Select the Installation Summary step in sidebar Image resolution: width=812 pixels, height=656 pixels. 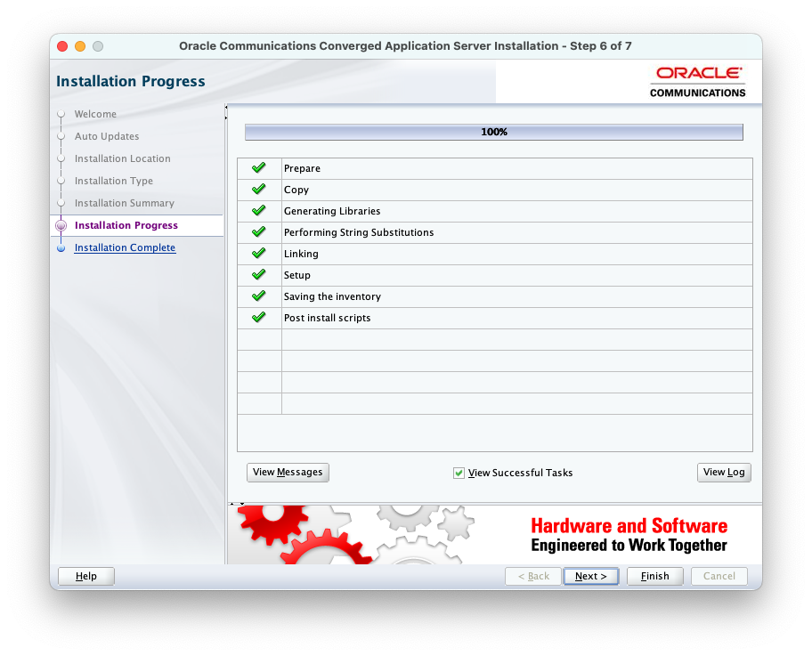coord(125,203)
